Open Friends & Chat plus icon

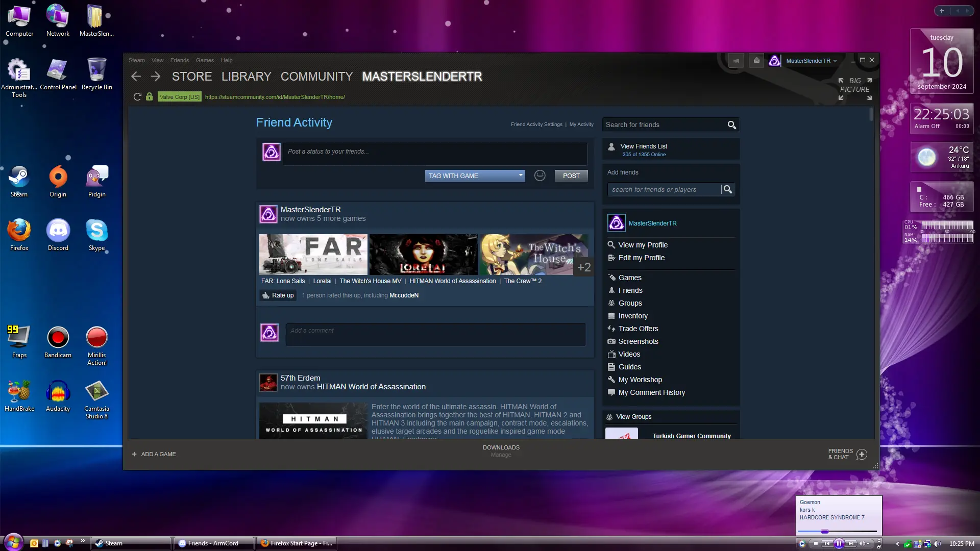(x=862, y=454)
